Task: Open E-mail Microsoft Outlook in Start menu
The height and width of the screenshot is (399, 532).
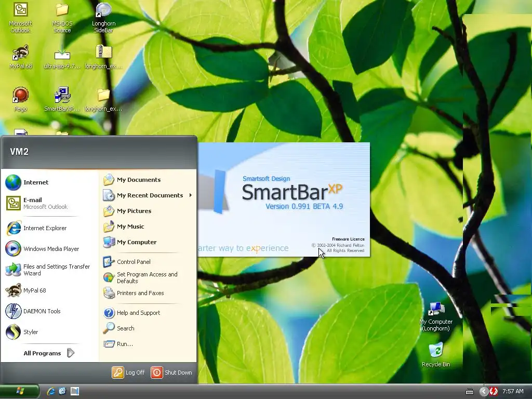Action: [49, 203]
